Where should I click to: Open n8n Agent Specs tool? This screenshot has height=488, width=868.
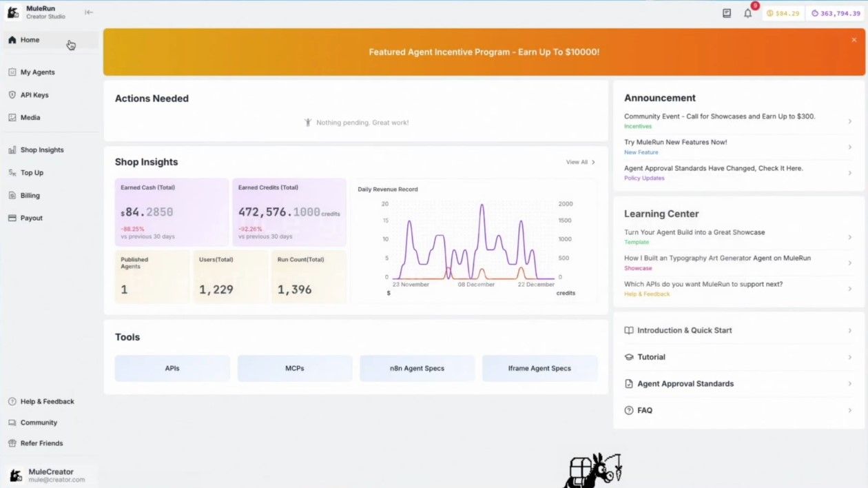click(x=417, y=368)
